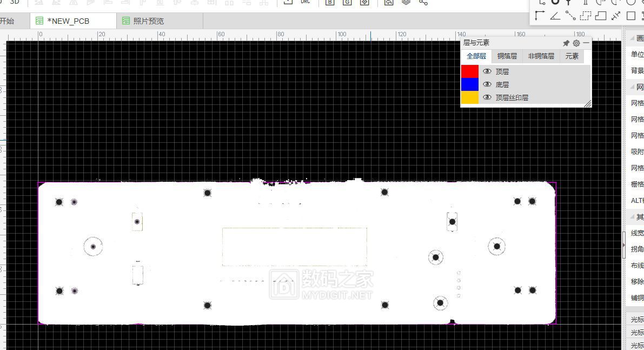Run the DRC check
This screenshot has width=644, height=350.
305,2
